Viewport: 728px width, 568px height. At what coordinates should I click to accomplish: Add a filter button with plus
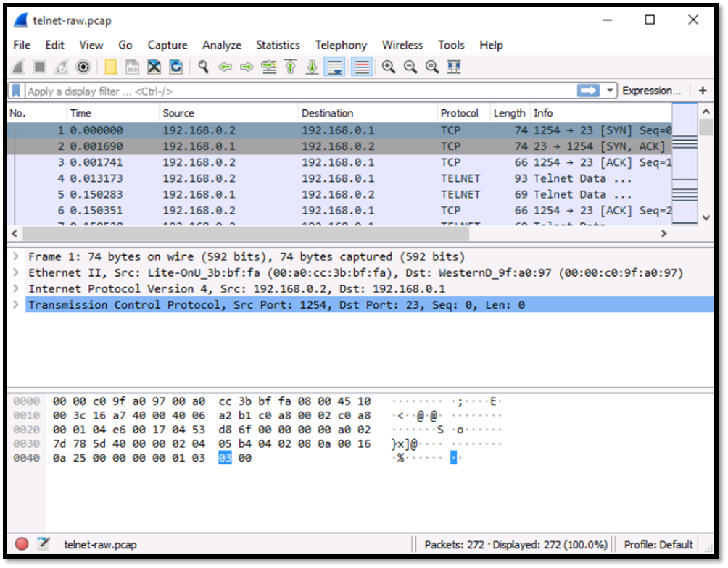703,91
